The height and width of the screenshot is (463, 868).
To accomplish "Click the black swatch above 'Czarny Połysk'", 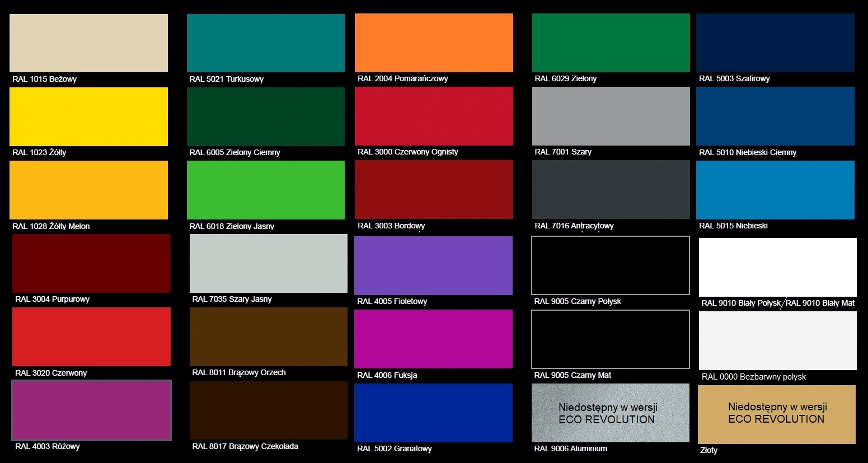I will click(611, 265).
